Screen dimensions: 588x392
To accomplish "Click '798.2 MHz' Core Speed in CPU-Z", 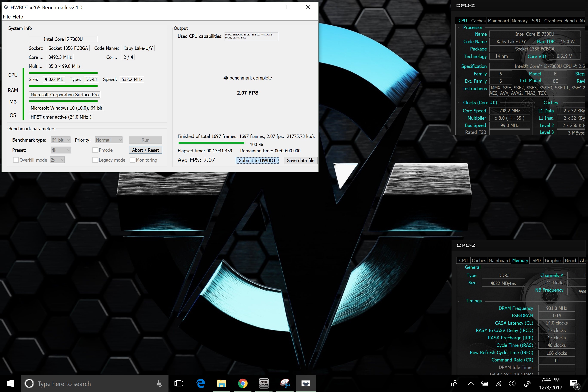I will click(x=510, y=111).
